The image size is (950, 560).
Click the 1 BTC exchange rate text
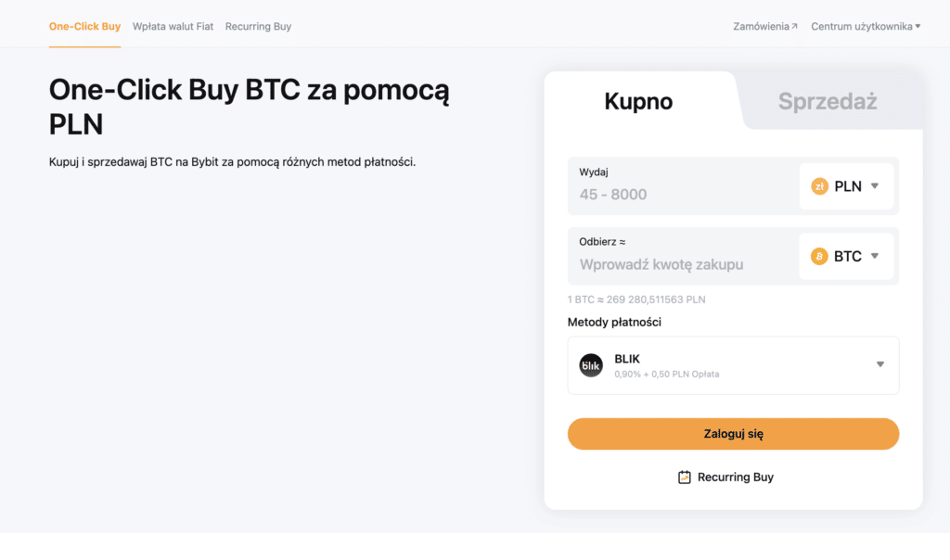coord(636,299)
